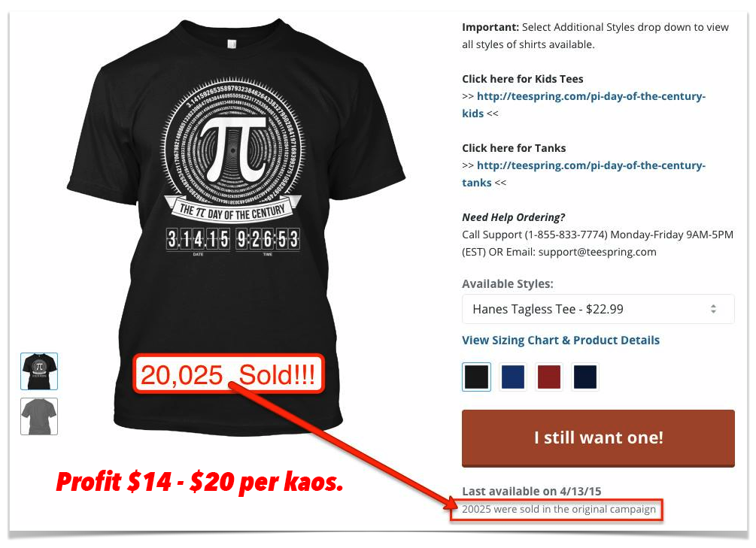This screenshot has height=548, width=756.
Task: Click the main black pi t-shirt image
Action: 235,226
